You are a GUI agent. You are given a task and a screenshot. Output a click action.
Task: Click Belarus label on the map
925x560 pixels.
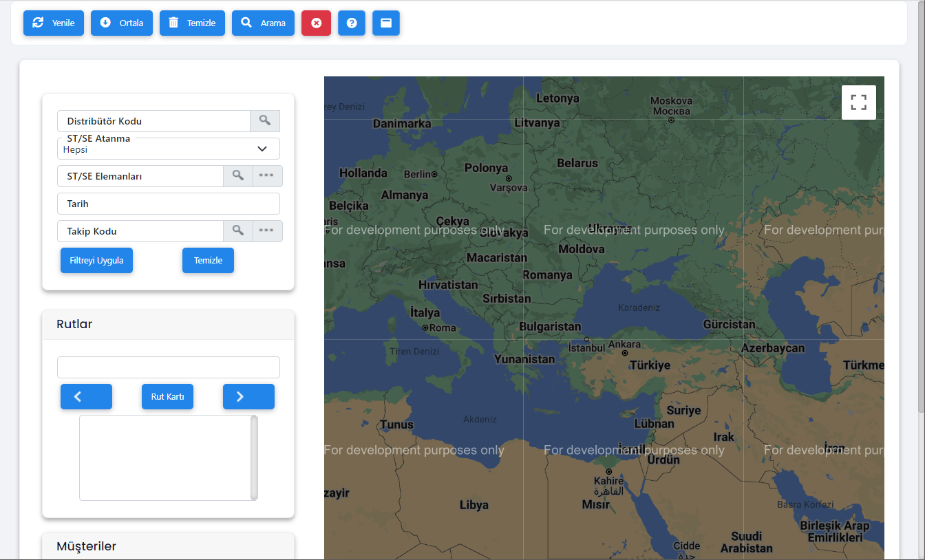(x=577, y=163)
